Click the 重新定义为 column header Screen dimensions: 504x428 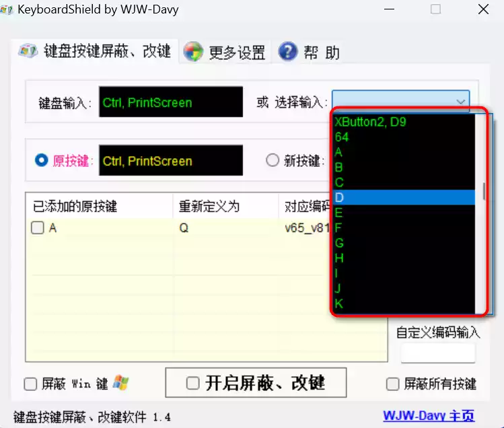pyautogui.click(x=225, y=206)
